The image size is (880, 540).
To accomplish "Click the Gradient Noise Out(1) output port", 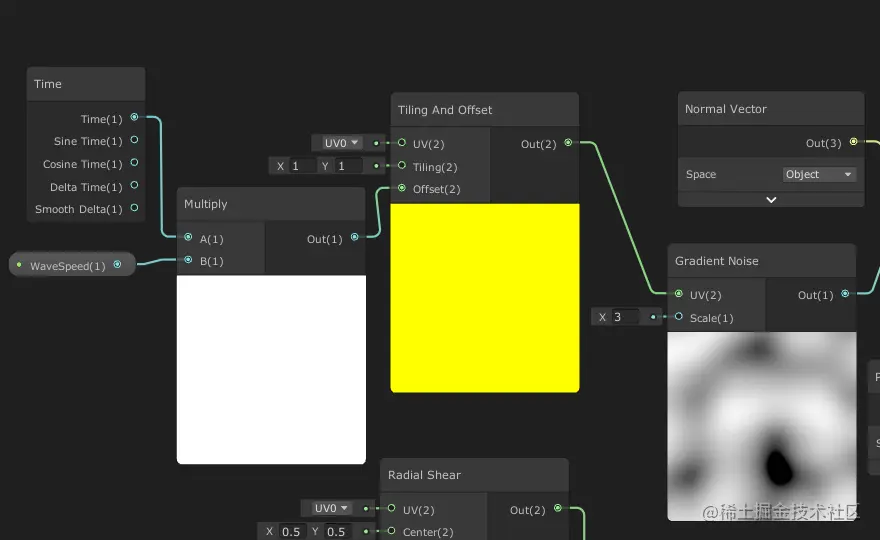I will coord(845,294).
